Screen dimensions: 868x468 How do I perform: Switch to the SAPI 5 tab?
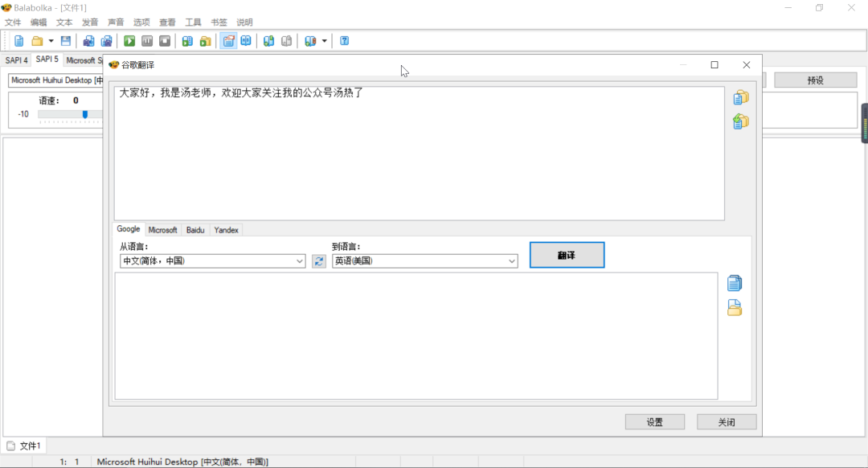click(x=47, y=60)
